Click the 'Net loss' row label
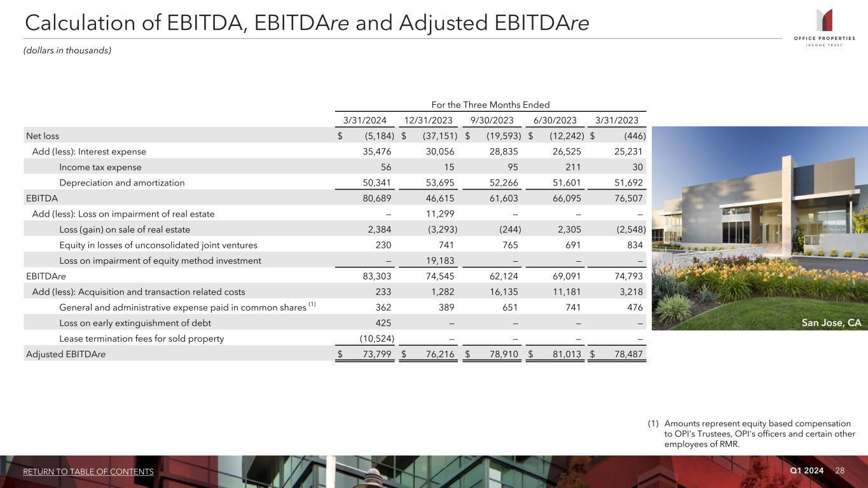 point(43,135)
